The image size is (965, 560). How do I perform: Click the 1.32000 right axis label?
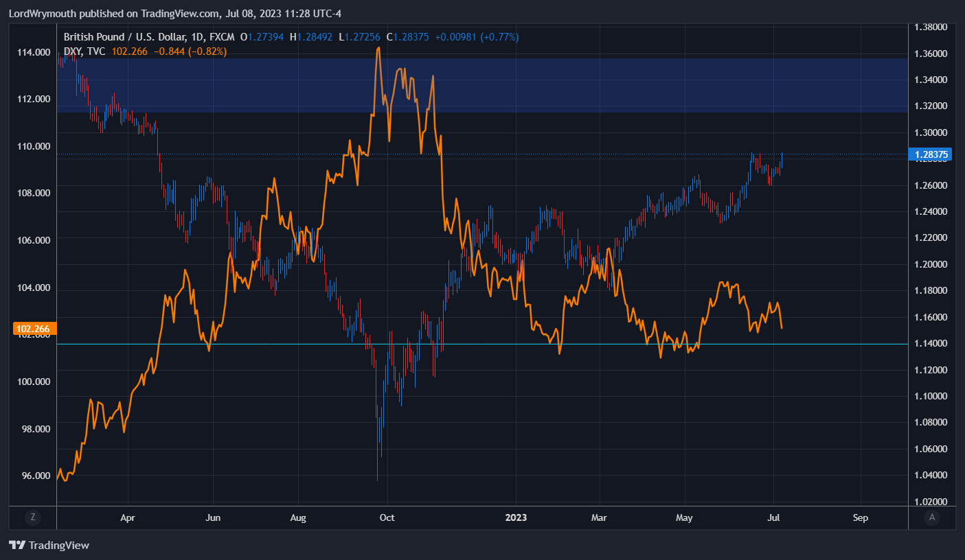click(931, 106)
